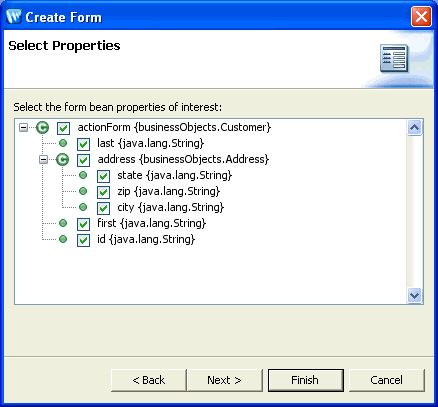Screen dimensions: 438x407
Task: Close the Create Form window
Action: point(421,16)
